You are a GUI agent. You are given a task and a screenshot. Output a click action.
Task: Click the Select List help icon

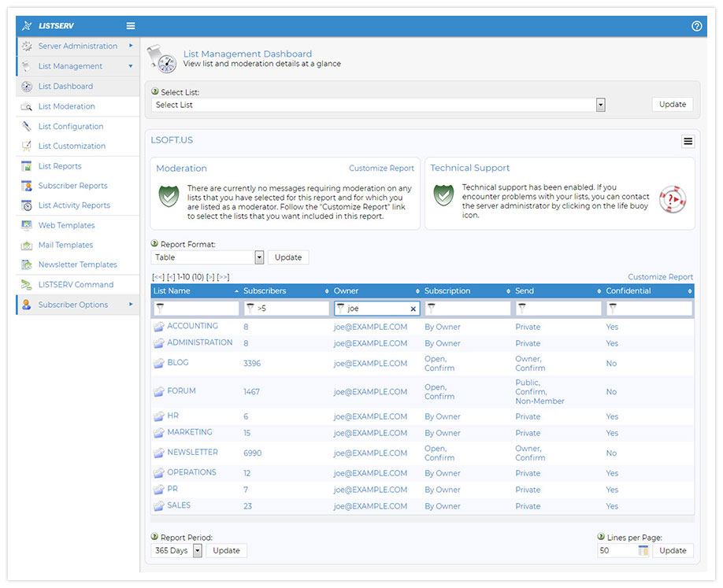(155, 91)
